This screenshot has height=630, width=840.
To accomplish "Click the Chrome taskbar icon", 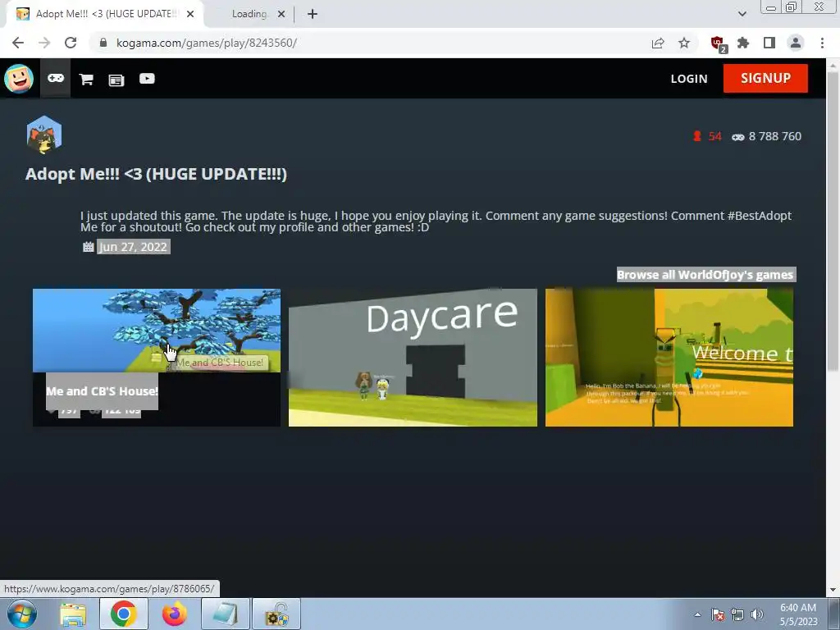I will [123, 614].
